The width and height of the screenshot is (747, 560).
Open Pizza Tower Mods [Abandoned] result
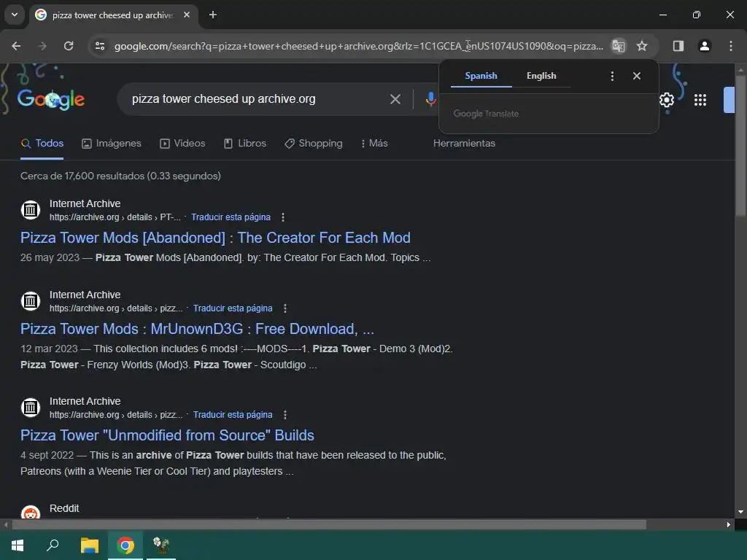(215, 238)
